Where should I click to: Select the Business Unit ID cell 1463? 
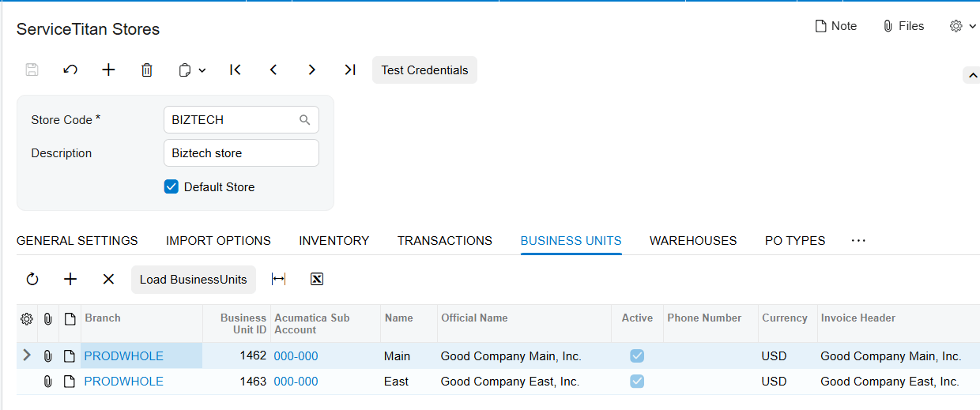click(237, 382)
